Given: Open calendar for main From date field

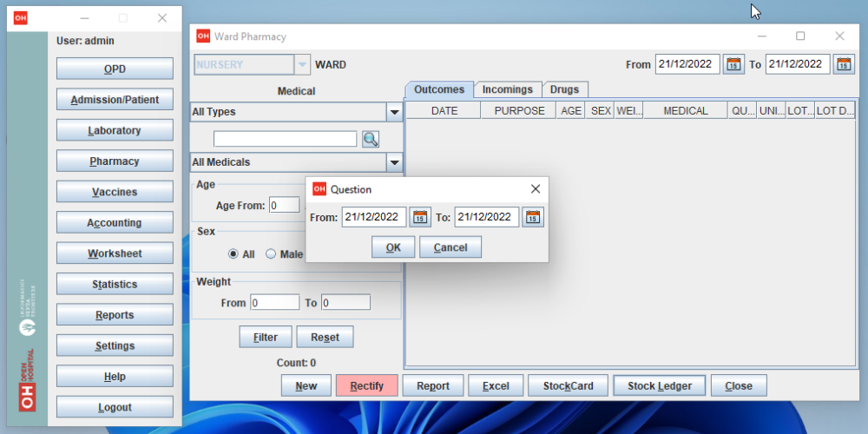Looking at the screenshot, I should 733,64.
